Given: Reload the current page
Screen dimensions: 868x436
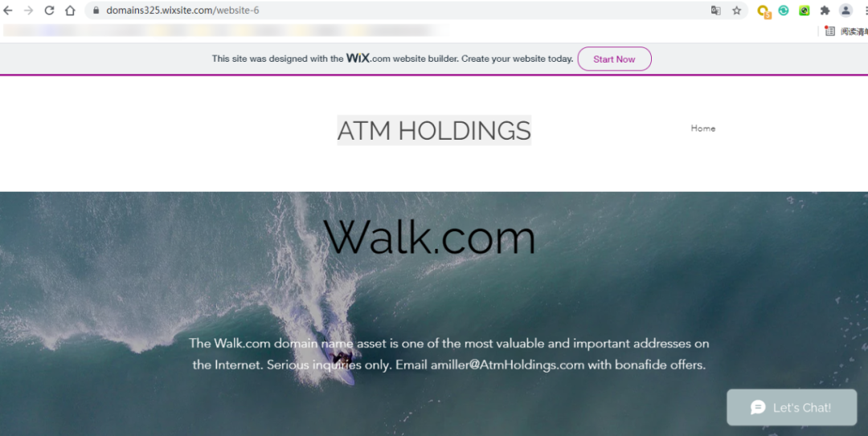Looking at the screenshot, I should click(x=49, y=10).
